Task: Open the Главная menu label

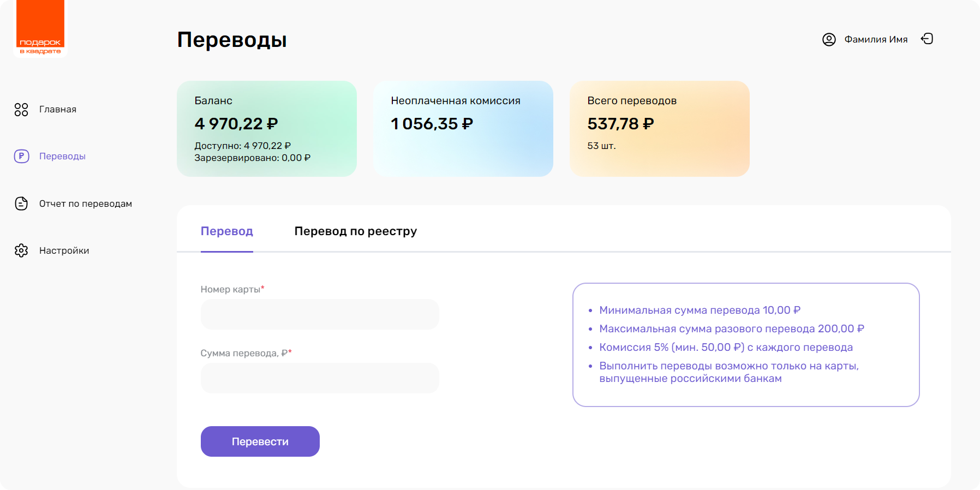Action: pyautogui.click(x=58, y=110)
